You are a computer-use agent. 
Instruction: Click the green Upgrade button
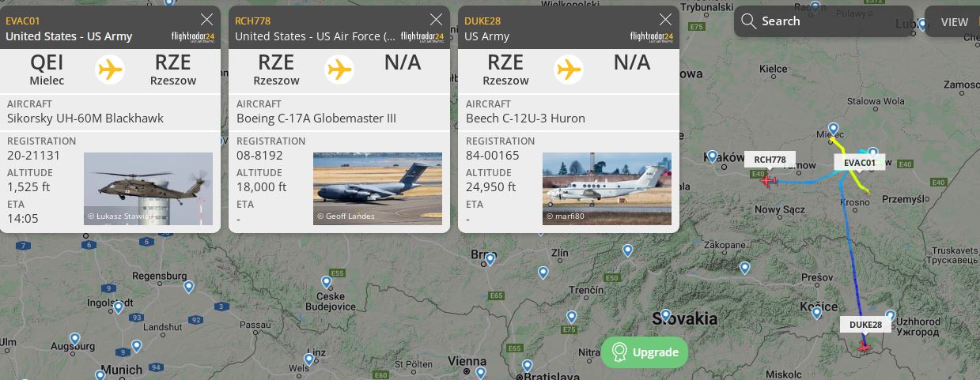pyautogui.click(x=645, y=352)
